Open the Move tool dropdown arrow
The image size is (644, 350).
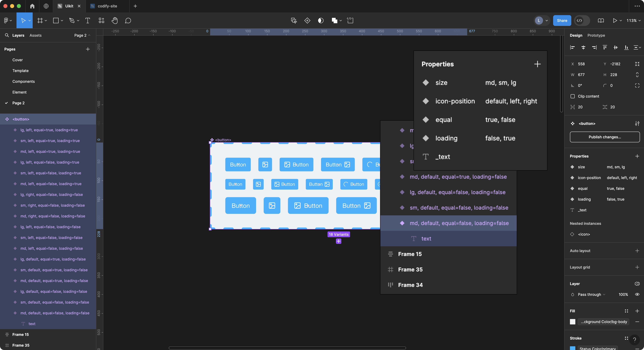click(29, 21)
